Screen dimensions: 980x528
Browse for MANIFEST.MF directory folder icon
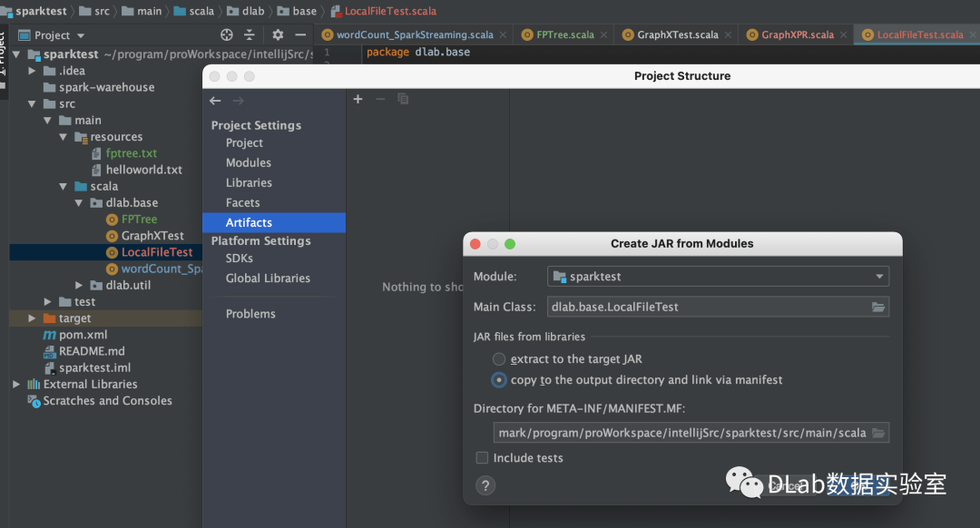pyautogui.click(x=877, y=433)
